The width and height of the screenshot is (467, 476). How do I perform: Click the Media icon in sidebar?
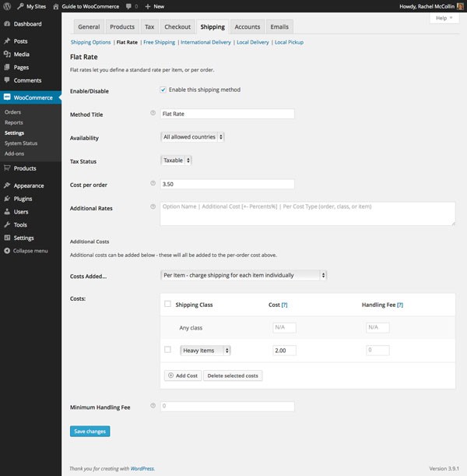click(x=7, y=54)
